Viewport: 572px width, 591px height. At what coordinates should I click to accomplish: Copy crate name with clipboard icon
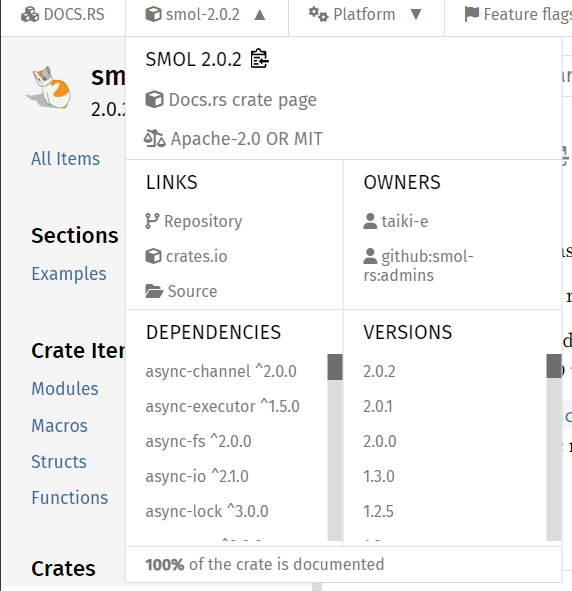(259, 58)
